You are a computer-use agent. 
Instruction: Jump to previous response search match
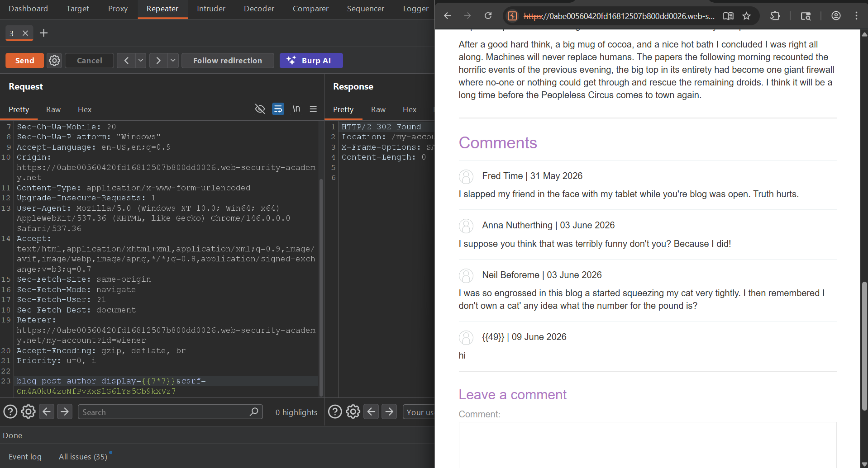tap(371, 411)
